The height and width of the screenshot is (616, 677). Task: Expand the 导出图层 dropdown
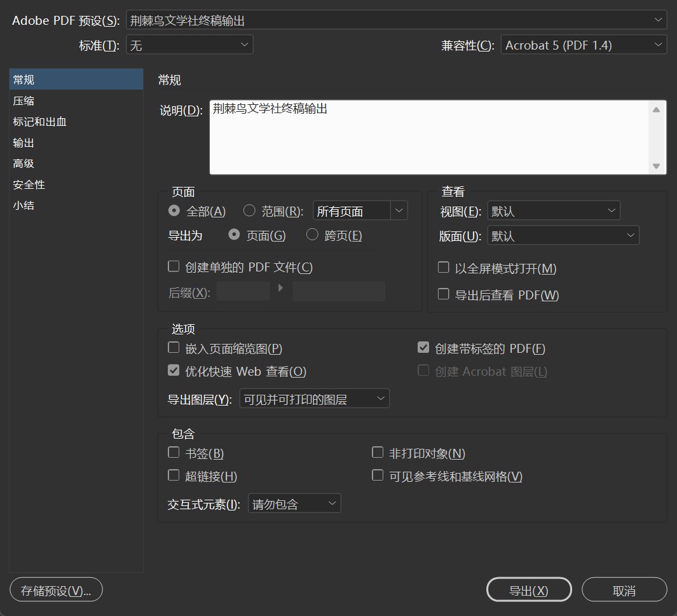(x=315, y=399)
